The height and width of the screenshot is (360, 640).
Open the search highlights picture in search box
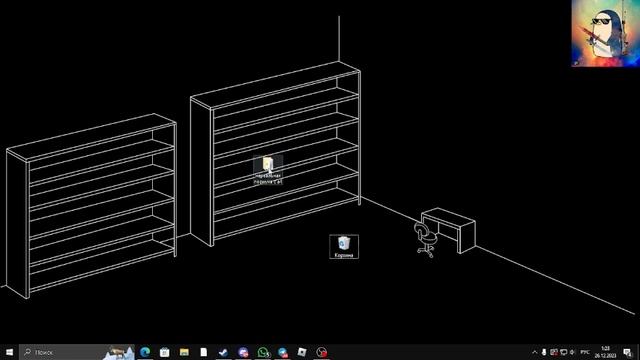(x=118, y=352)
